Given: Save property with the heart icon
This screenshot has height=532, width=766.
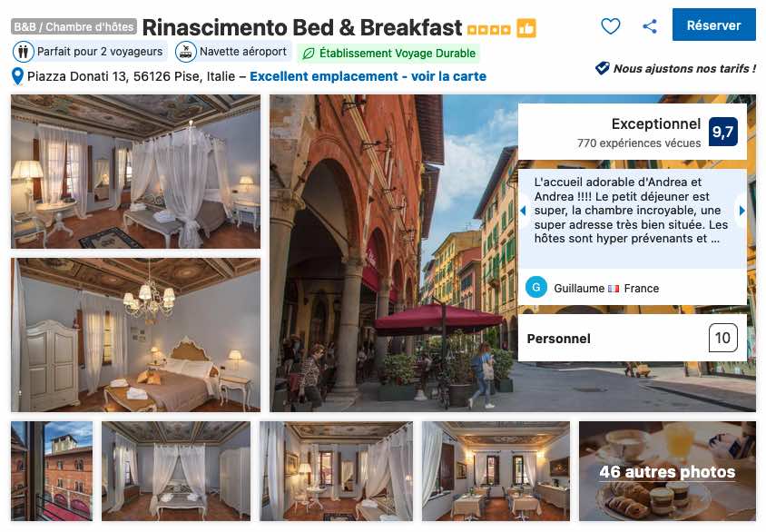Looking at the screenshot, I should click(610, 26).
